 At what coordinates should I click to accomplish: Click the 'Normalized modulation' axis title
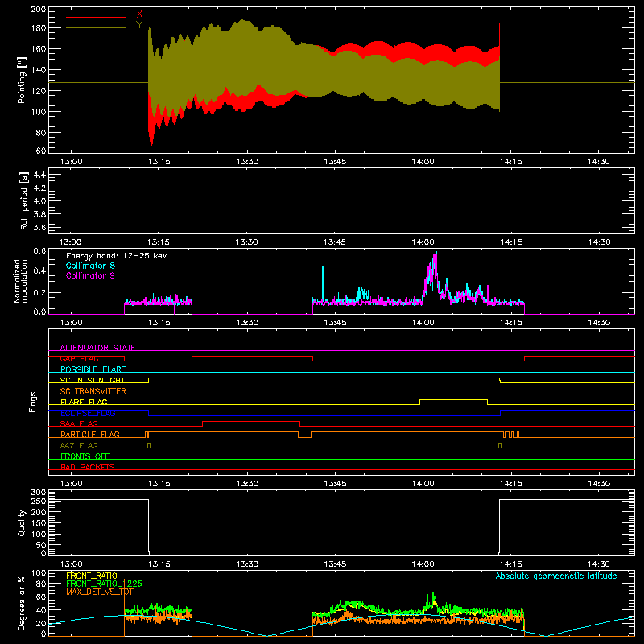pyautogui.click(x=20, y=281)
